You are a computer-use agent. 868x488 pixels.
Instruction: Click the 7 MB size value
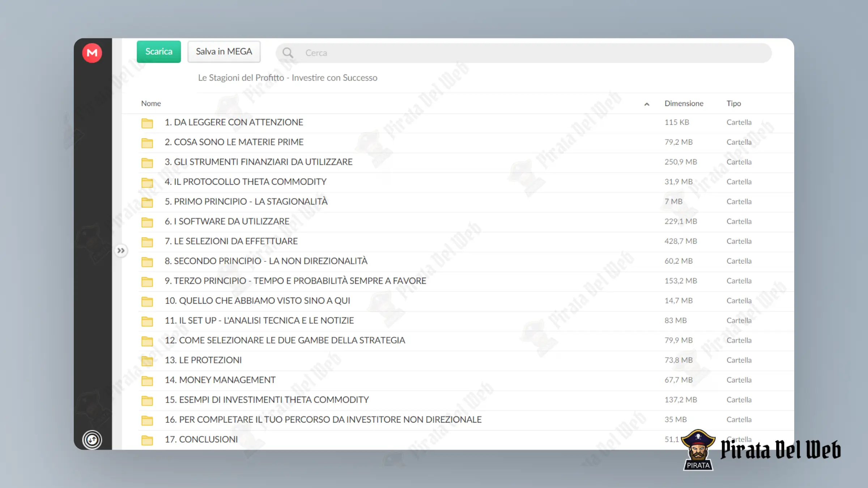[x=673, y=201]
